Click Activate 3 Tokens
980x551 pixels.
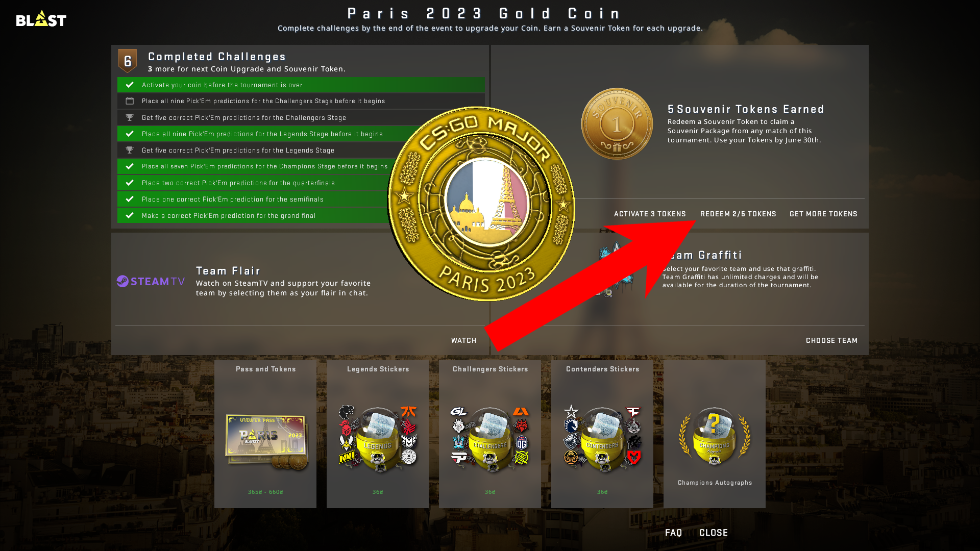pyautogui.click(x=650, y=214)
